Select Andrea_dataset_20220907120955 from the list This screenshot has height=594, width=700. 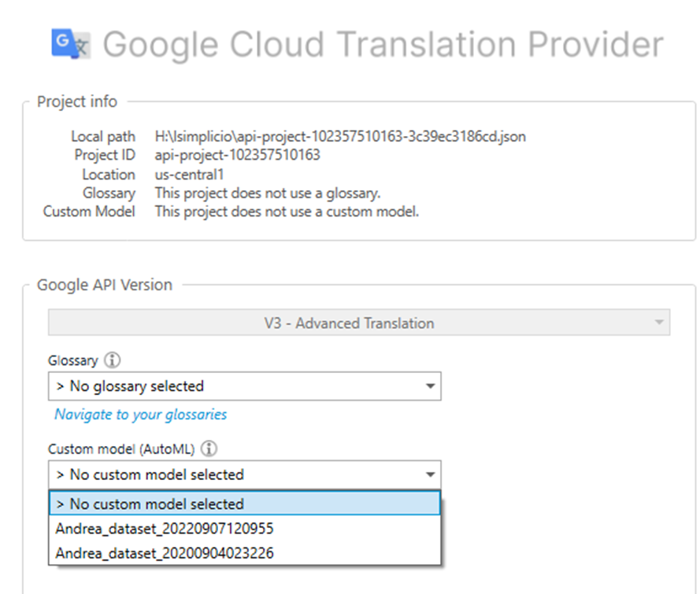245,529
